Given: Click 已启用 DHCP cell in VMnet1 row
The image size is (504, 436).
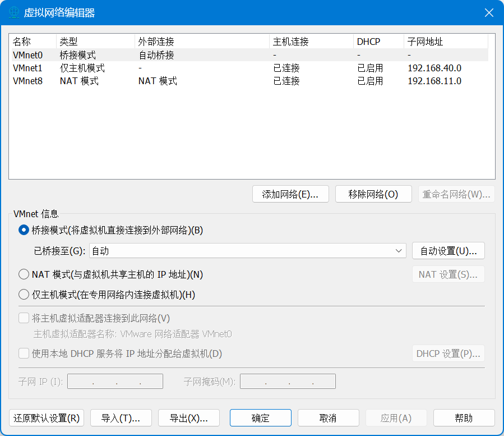Looking at the screenshot, I should pos(370,68).
